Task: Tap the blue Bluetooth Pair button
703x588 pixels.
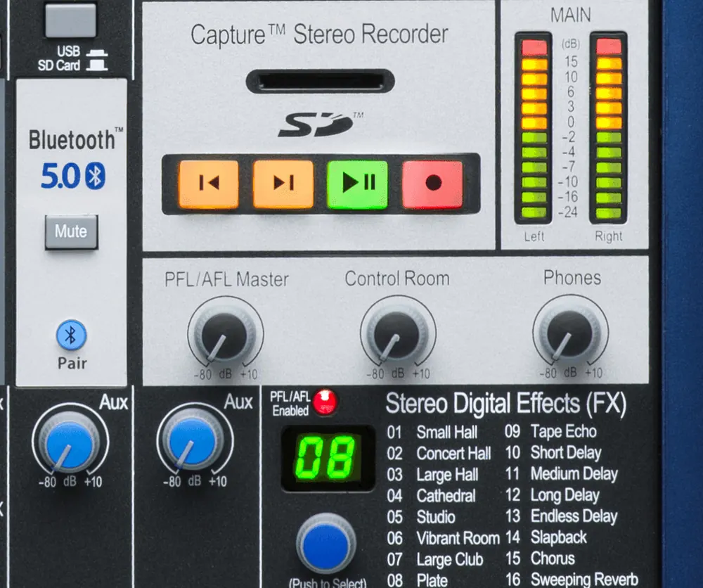Action: pos(71,335)
